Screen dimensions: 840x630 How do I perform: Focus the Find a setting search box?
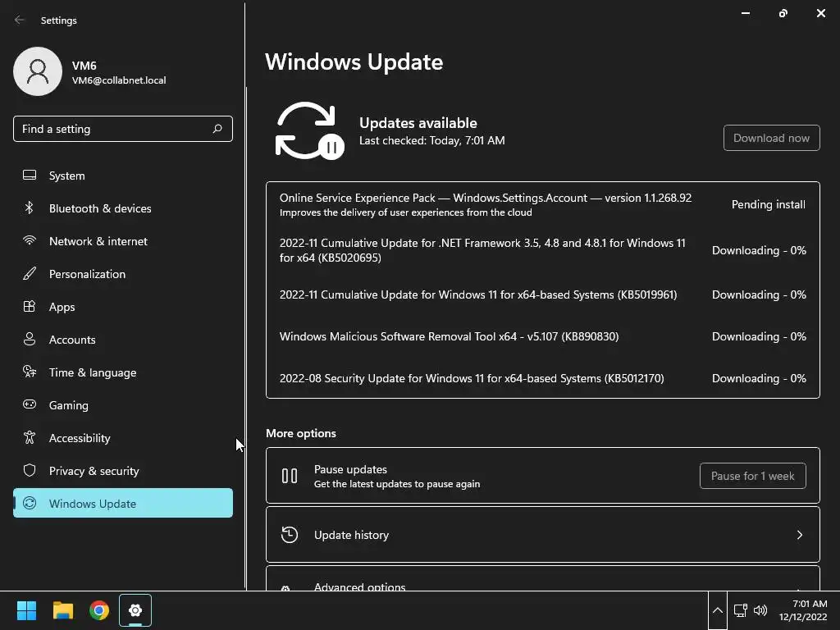click(x=123, y=129)
